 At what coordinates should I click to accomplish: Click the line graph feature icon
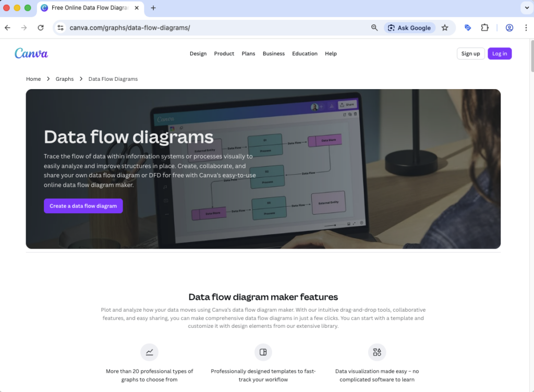point(150,352)
